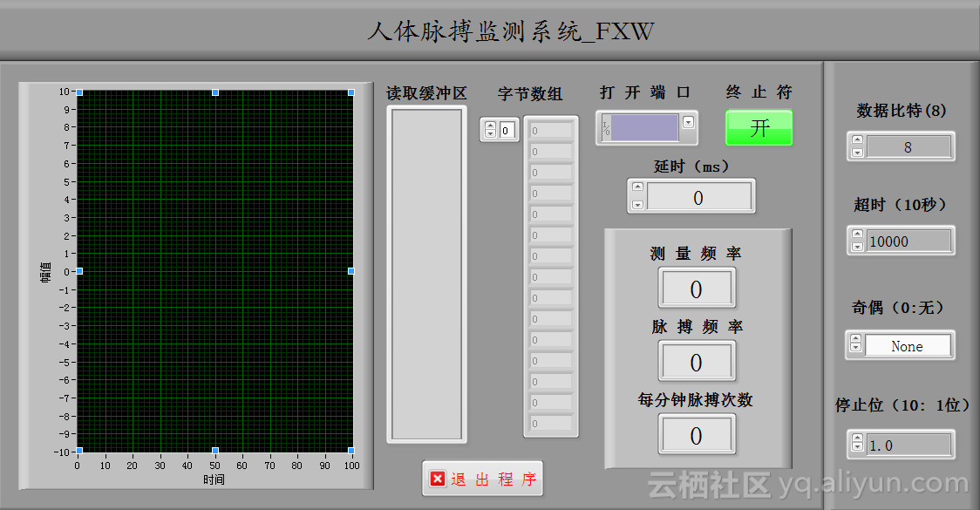Decrement the 字节数组 index with down arrow

490,133
